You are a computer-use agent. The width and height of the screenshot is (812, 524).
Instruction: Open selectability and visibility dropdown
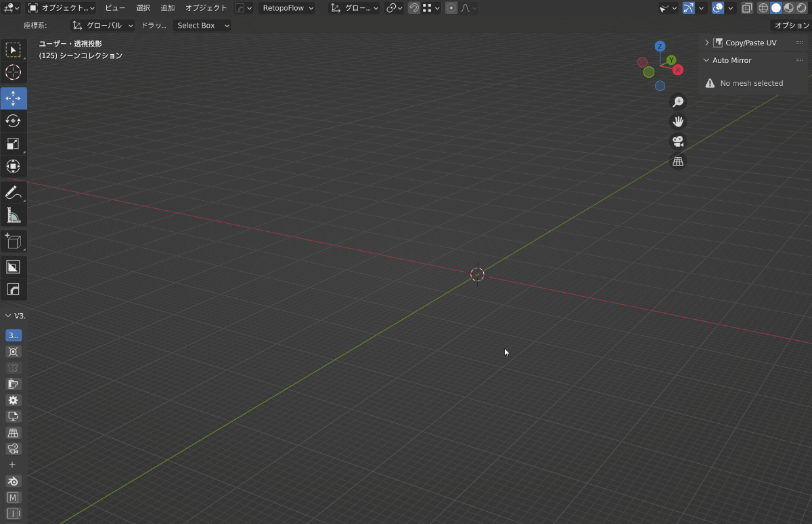click(x=668, y=8)
